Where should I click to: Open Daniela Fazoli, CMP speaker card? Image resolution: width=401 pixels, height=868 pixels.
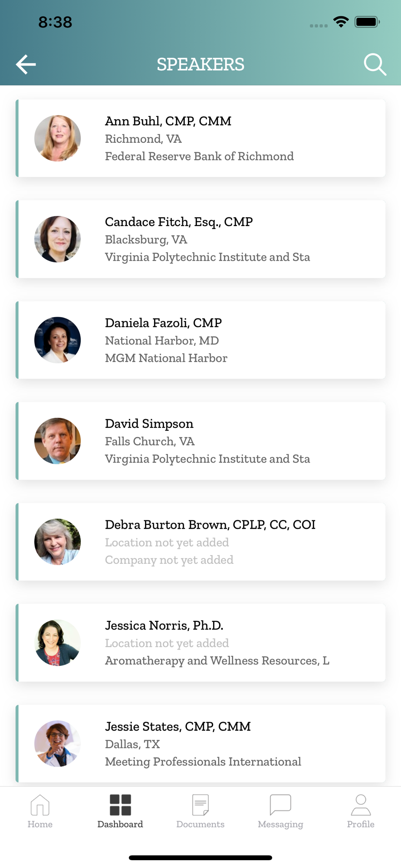tap(200, 340)
